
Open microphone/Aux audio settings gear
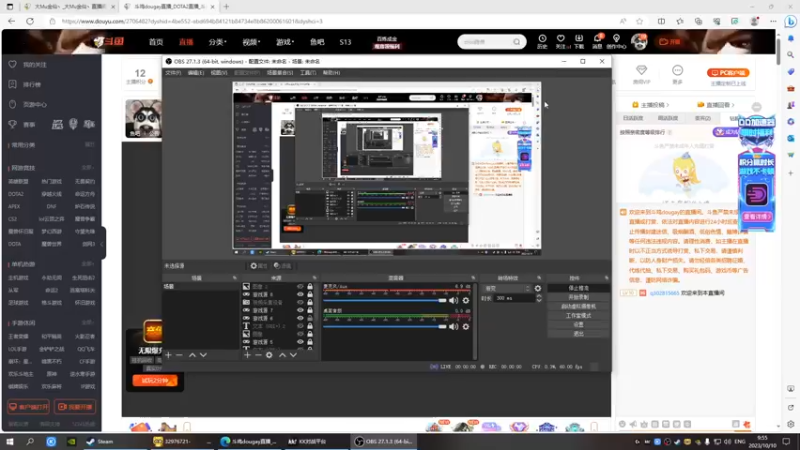point(466,301)
